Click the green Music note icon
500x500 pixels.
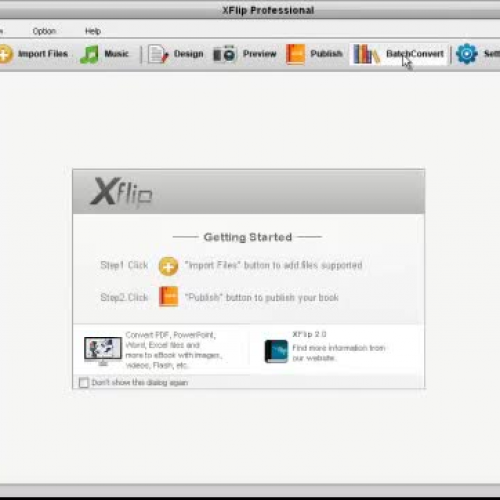point(89,54)
